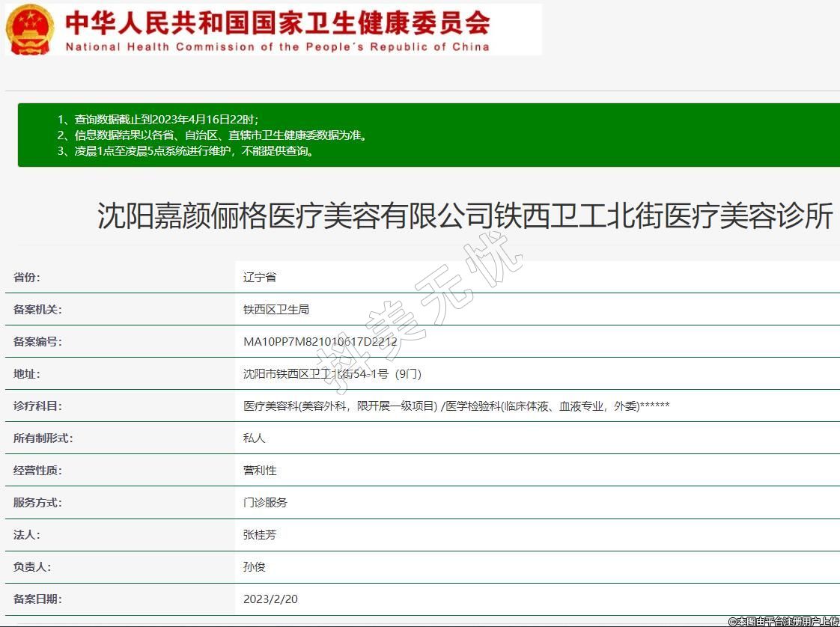The height and width of the screenshot is (627, 840).
Task: Select the filing date 2023/2/20
Action: click(270, 599)
